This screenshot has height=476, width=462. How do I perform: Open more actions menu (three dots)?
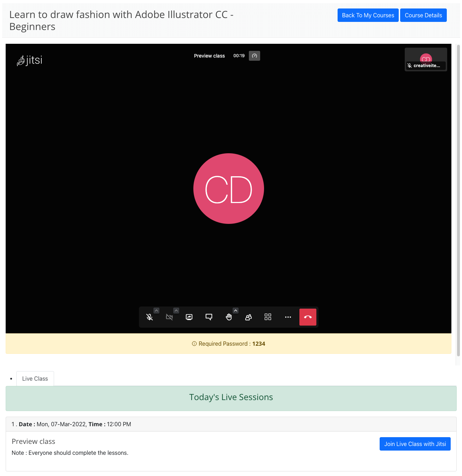point(288,317)
